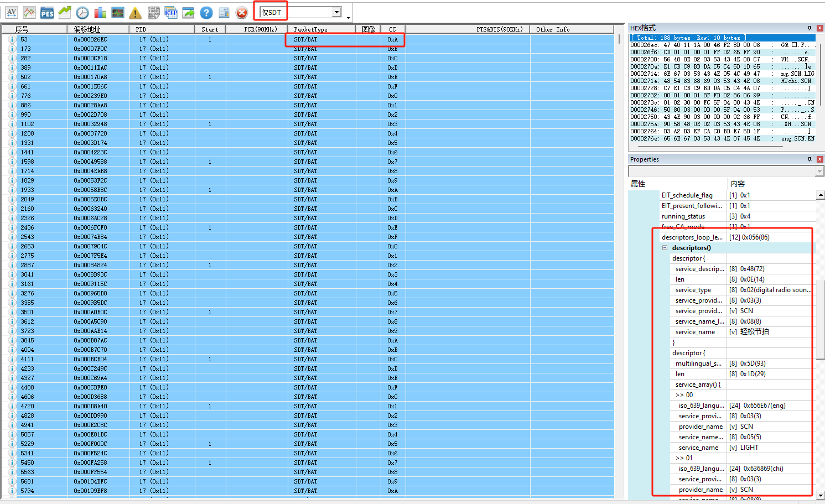Click the Properties list scroll-down arrow

pos(821,496)
